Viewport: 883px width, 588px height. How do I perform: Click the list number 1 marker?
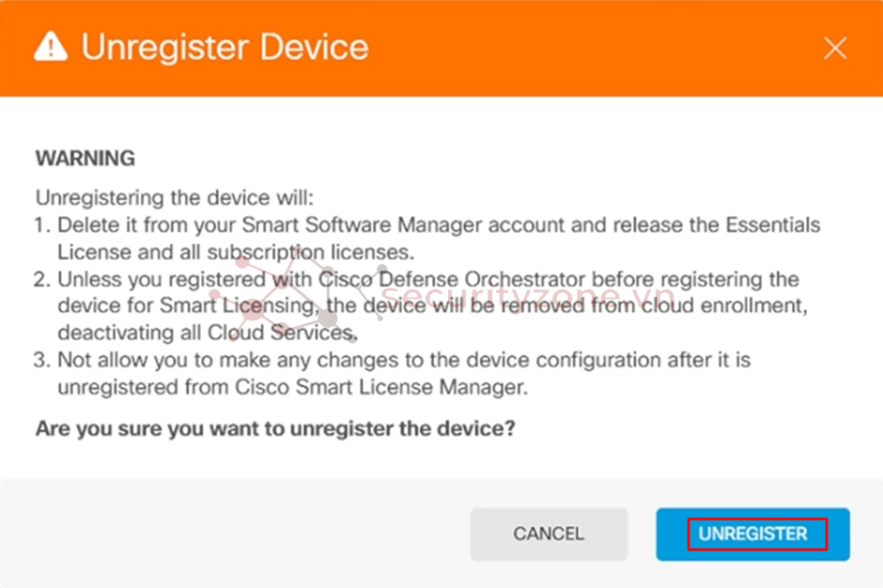coord(41,225)
